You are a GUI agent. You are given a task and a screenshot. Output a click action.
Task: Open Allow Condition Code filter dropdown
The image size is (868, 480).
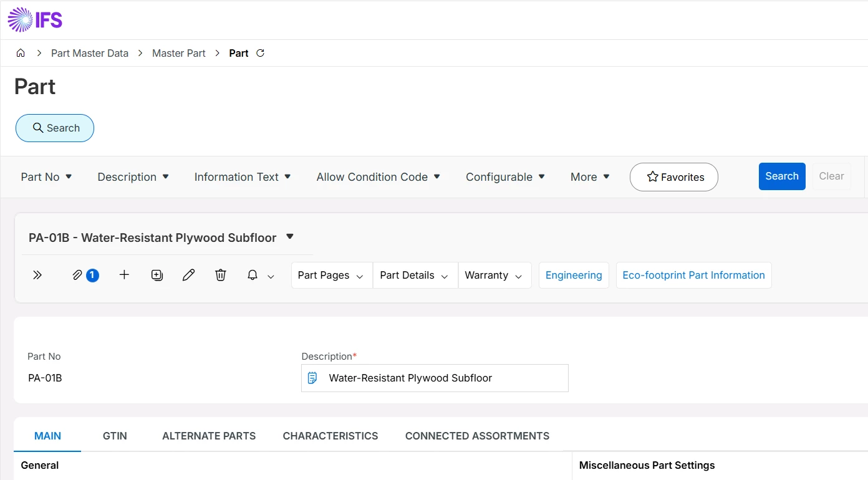[x=379, y=177]
